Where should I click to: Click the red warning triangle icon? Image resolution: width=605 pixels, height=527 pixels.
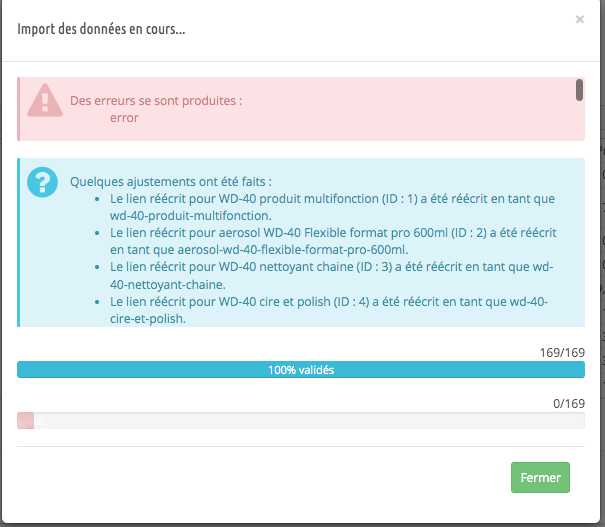point(45,101)
